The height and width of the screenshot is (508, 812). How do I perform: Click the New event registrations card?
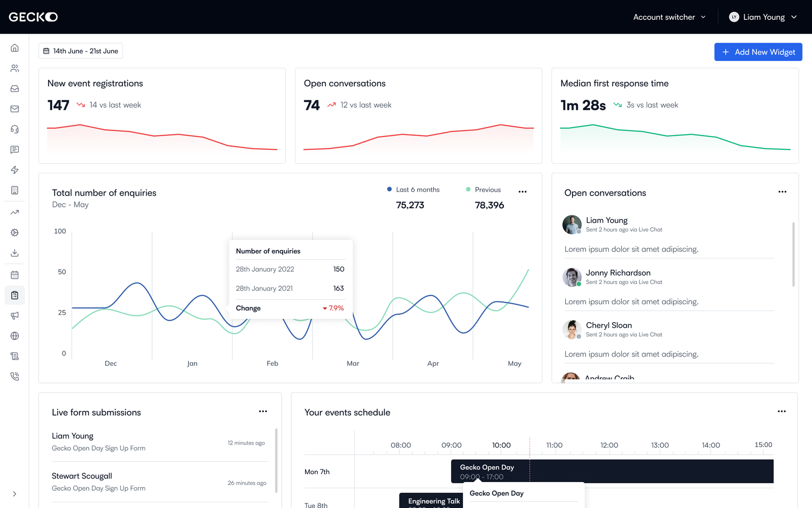pyautogui.click(x=162, y=116)
